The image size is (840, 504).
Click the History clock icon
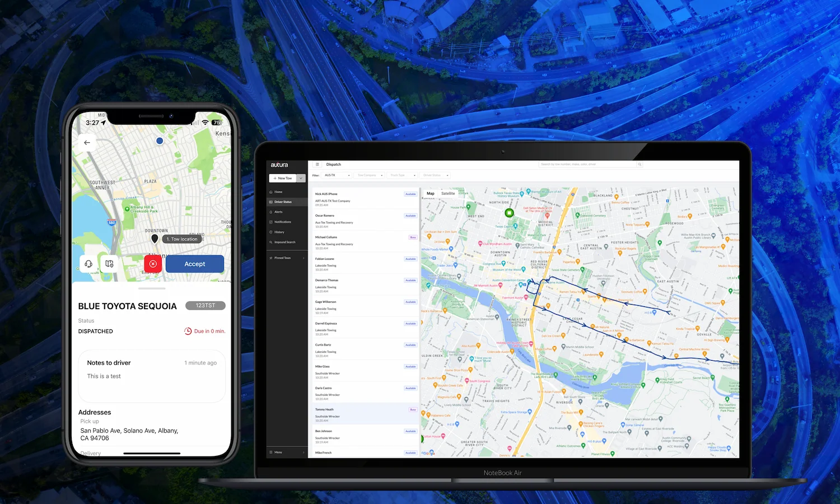(271, 232)
